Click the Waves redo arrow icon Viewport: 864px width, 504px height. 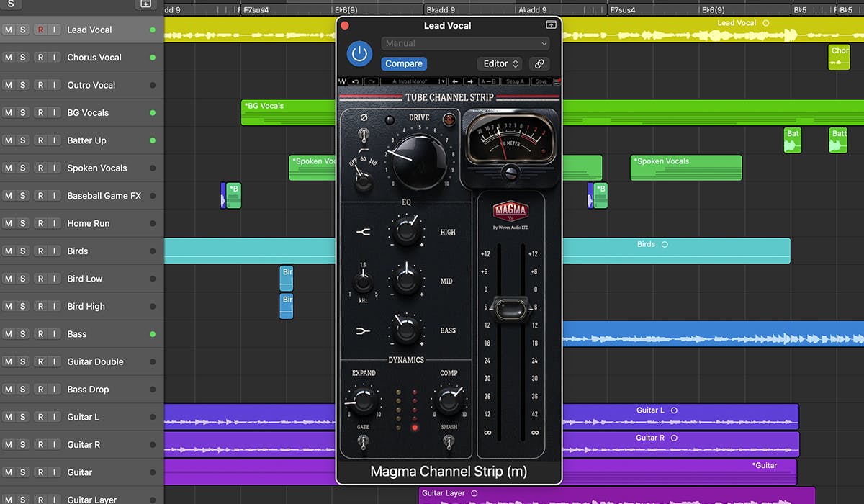[371, 81]
